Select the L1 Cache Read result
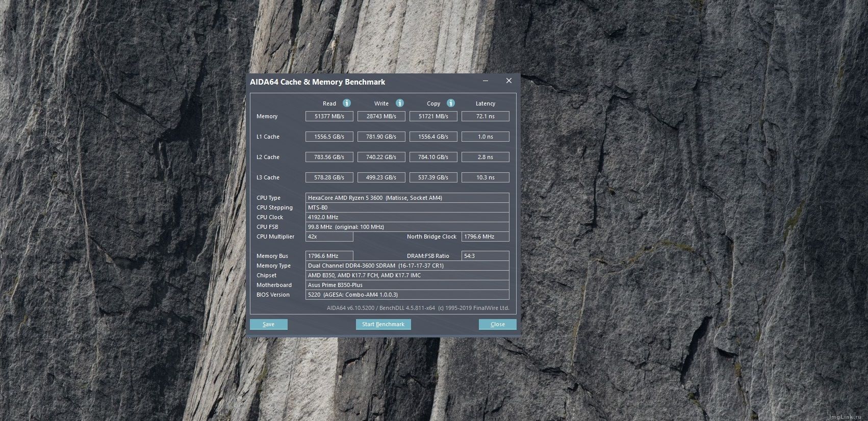868x421 pixels. (329, 137)
